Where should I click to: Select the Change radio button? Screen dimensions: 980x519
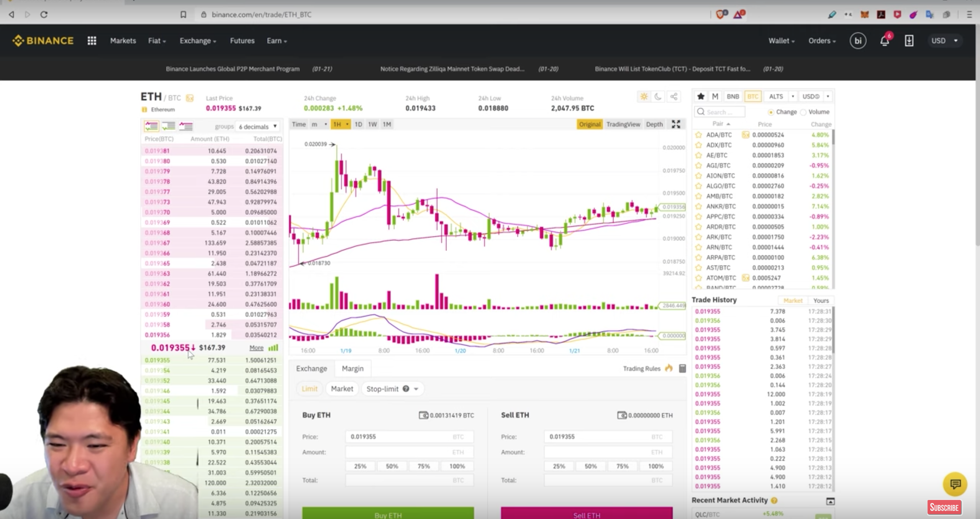[770, 112]
